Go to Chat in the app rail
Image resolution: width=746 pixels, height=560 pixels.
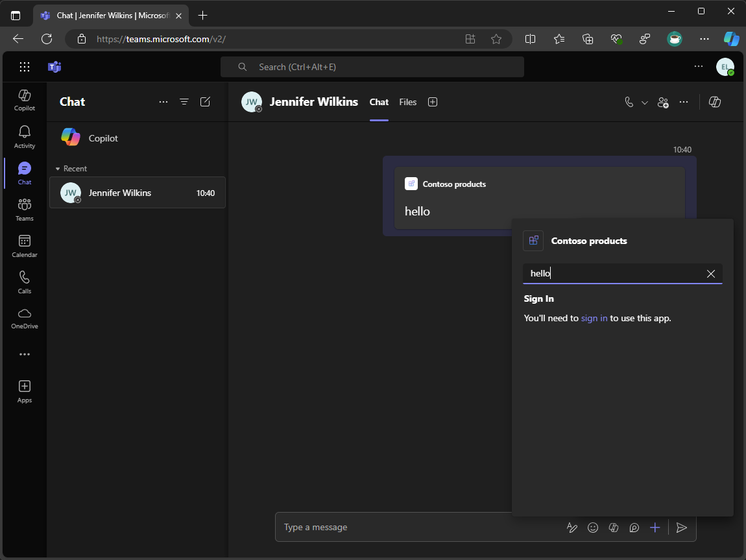coord(24,173)
